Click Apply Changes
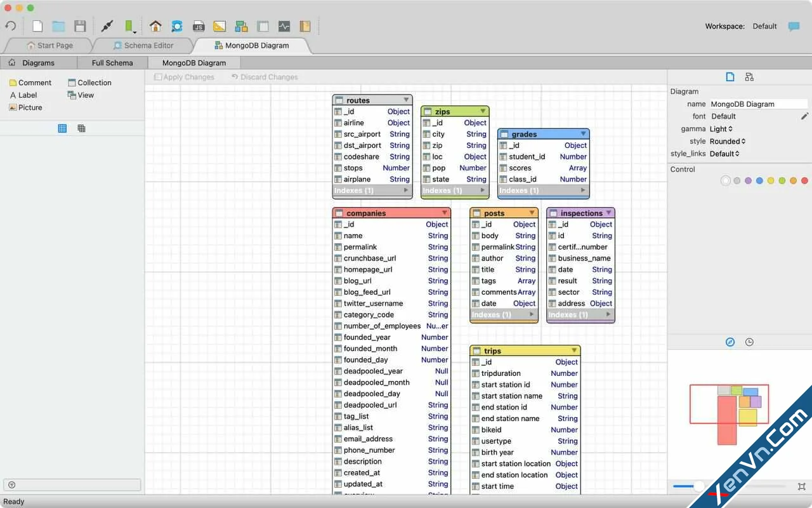 point(185,77)
